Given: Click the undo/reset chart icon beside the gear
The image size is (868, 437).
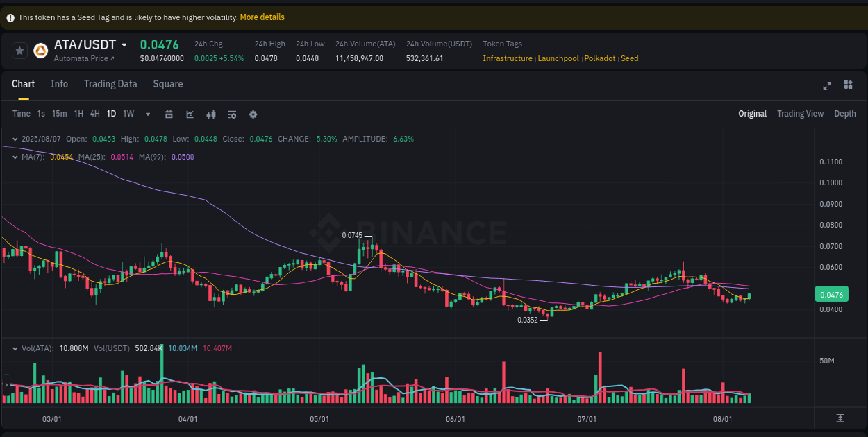Looking at the screenshot, I should coord(232,114).
